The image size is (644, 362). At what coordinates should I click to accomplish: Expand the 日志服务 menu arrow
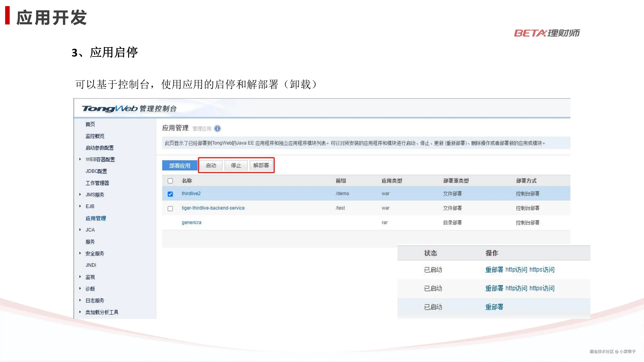point(80,300)
